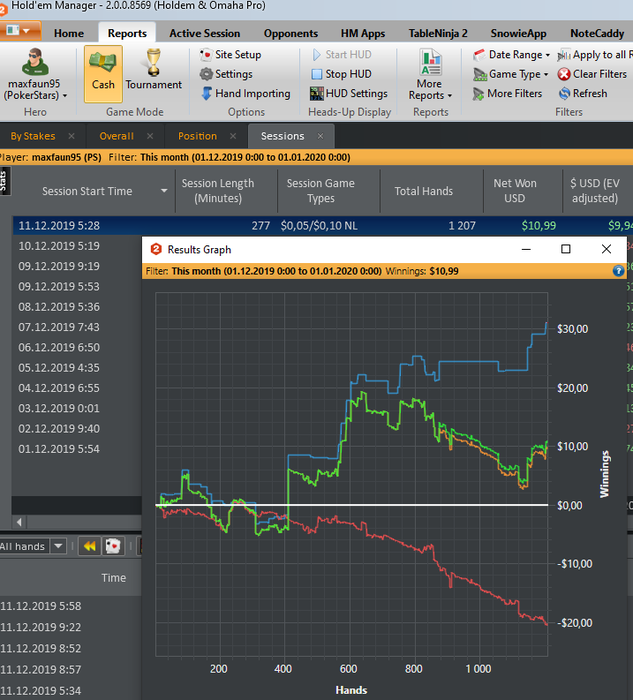Open the Active Session tab

tap(204, 33)
